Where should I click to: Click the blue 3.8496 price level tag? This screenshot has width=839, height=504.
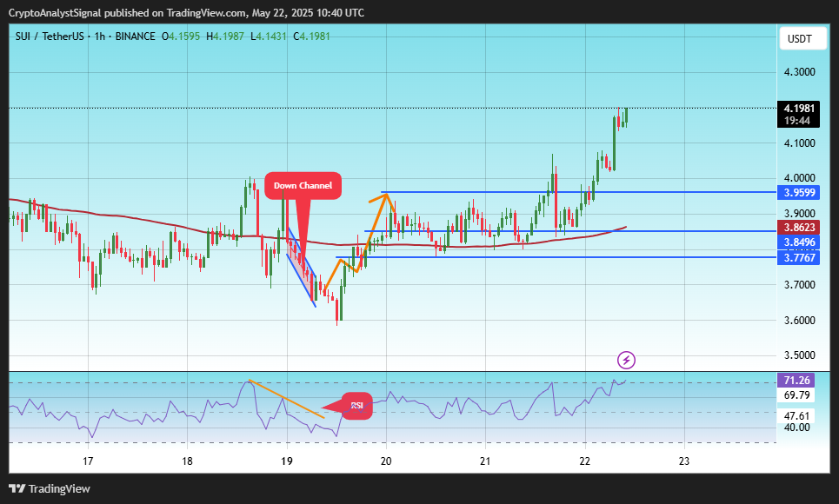[799, 242]
